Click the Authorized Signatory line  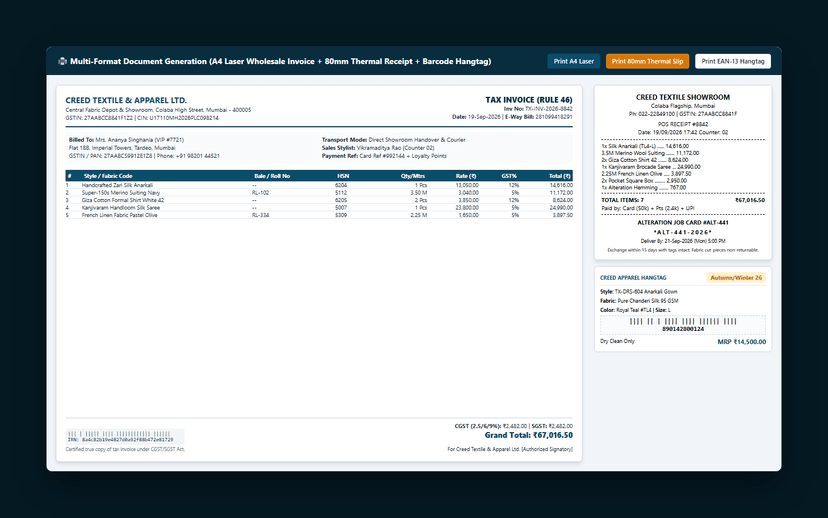[x=510, y=449]
